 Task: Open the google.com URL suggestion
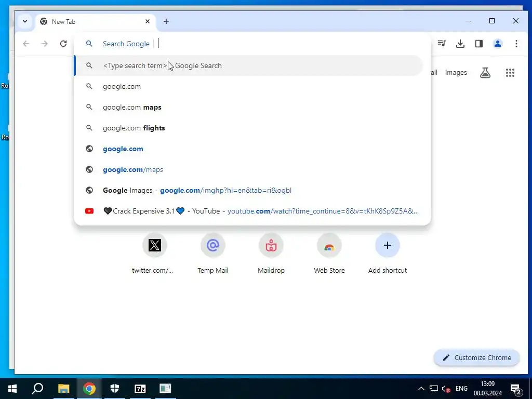(x=248, y=149)
